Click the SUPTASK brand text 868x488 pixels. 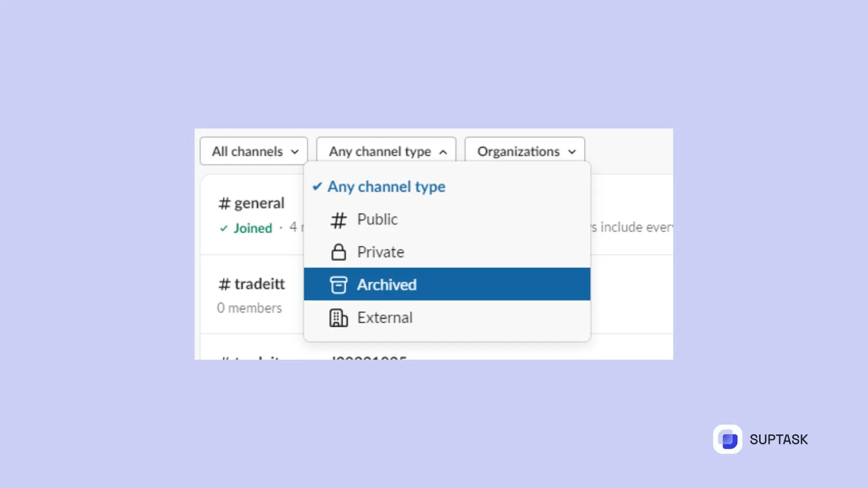pyautogui.click(x=778, y=439)
